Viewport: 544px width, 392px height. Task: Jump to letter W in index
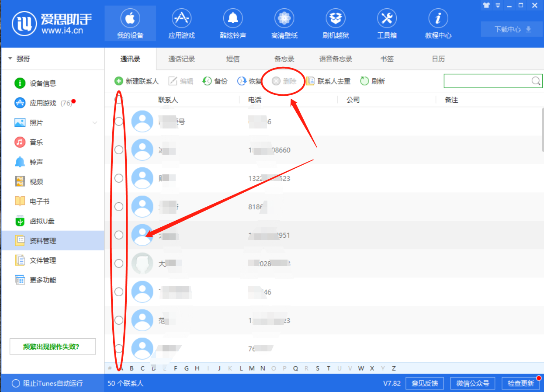[x=361, y=368]
